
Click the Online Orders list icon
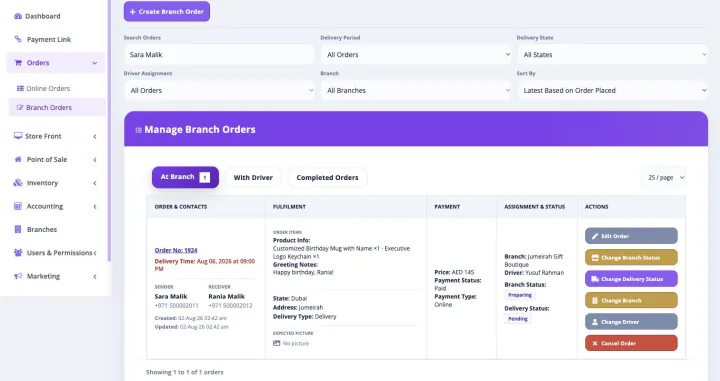(20, 88)
